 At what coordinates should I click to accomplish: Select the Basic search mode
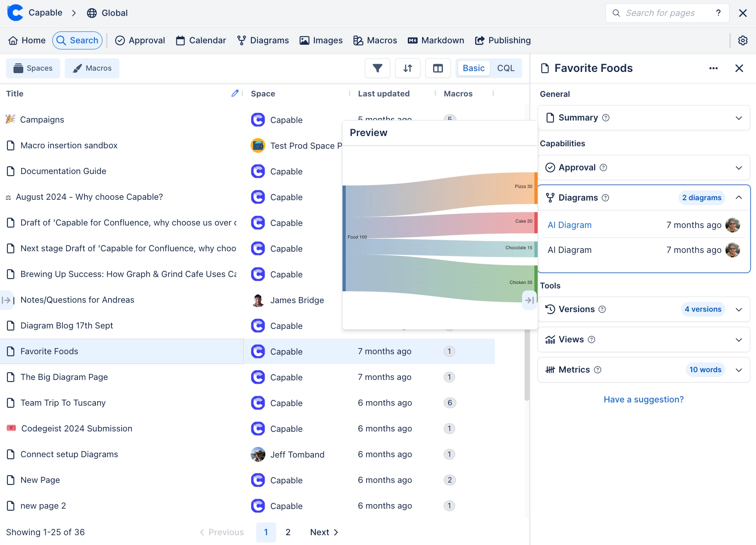pyautogui.click(x=474, y=68)
